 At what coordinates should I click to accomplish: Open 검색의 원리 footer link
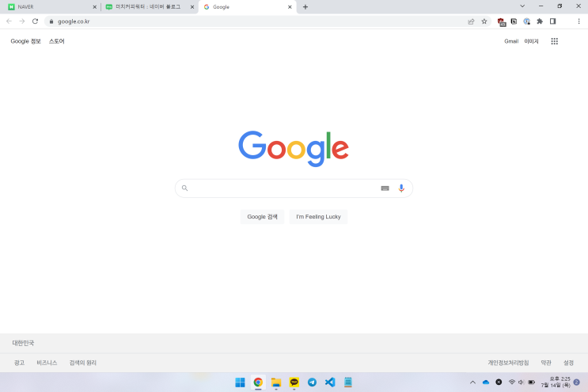83,363
